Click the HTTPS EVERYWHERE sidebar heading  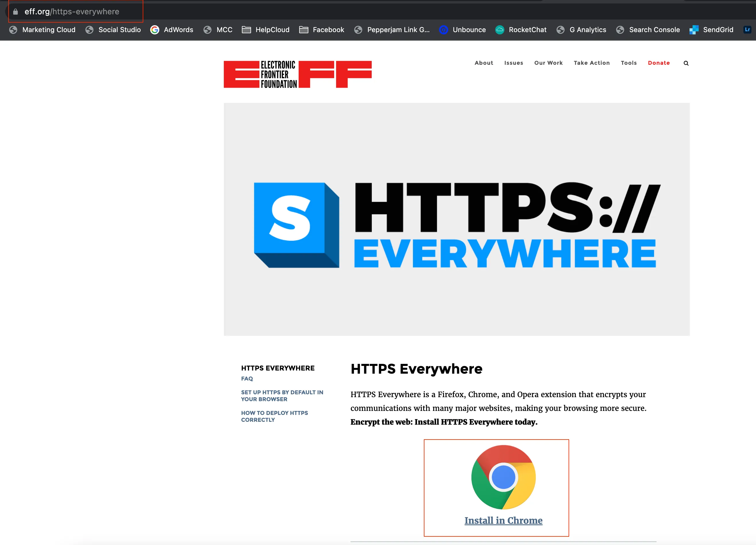coord(278,368)
